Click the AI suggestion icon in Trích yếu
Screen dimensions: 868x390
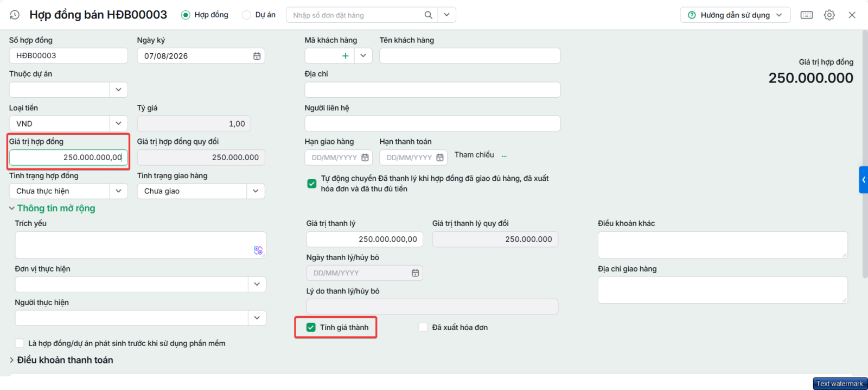(x=258, y=250)
